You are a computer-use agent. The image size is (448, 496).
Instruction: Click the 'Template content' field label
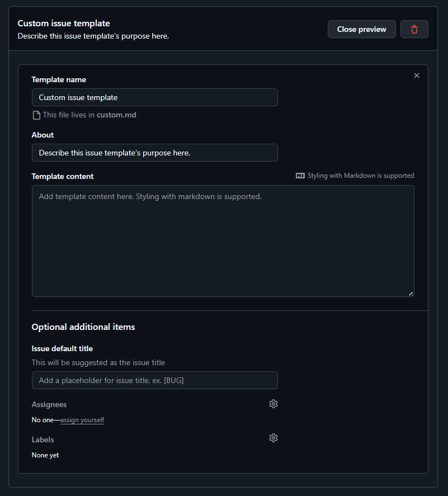pos(63,176)
